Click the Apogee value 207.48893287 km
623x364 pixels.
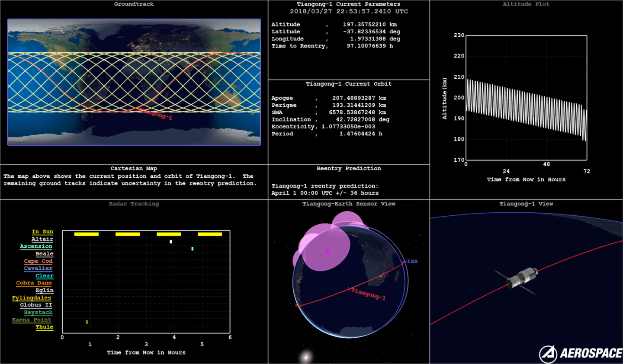359,98
